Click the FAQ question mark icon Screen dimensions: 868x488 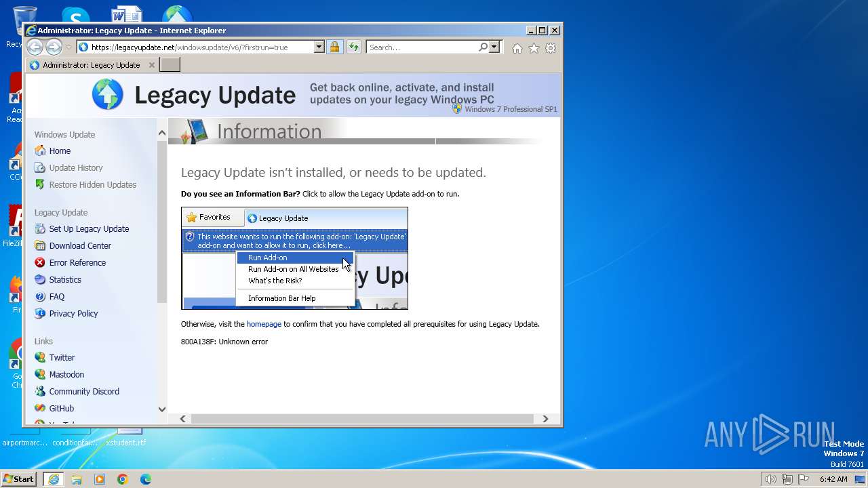click(x=40, y=296)
